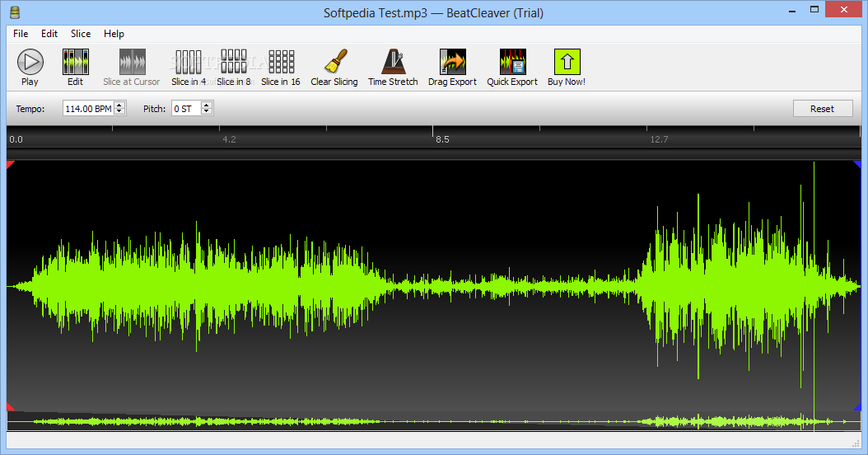Decrease Pitch with the down arrow
868x455 pixels.
[207, 111]
